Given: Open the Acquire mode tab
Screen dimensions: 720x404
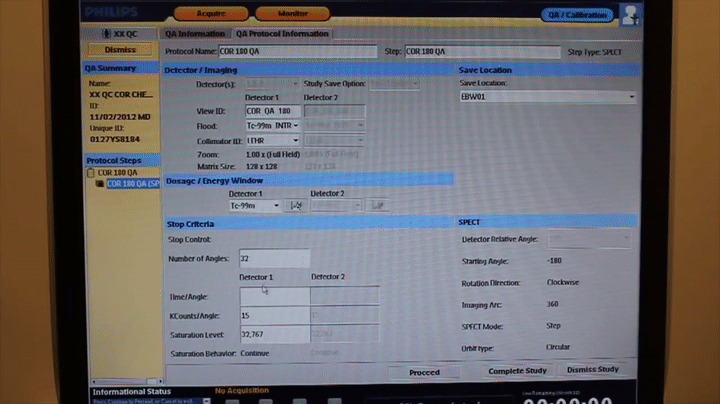Looking at the screenshot, I should [x=210, y=14].
